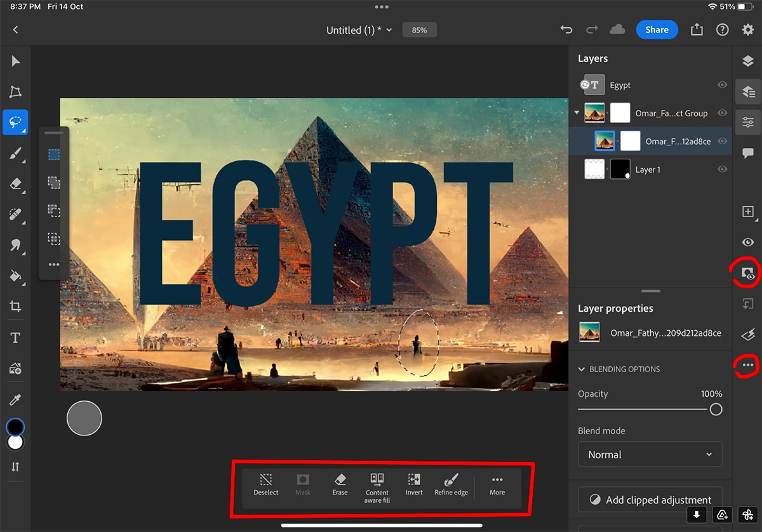Viewport: 762px width, 532px height.
Task: Select the Brush tool
Action: 15,153
